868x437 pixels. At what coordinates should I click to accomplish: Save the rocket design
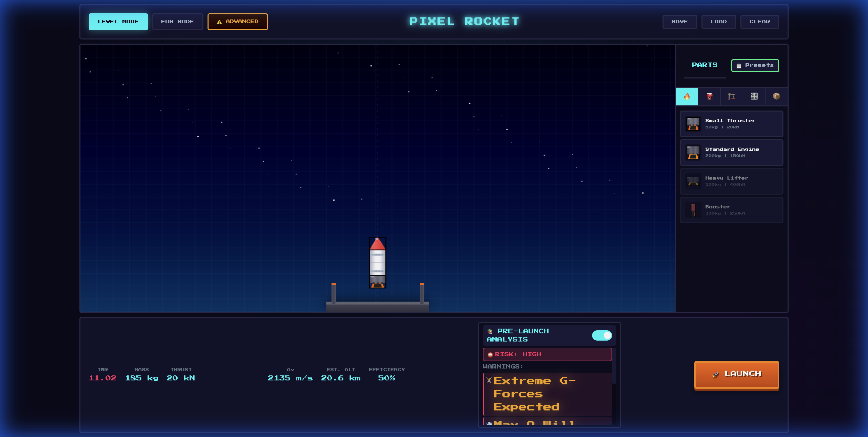(x=680, y=21)
